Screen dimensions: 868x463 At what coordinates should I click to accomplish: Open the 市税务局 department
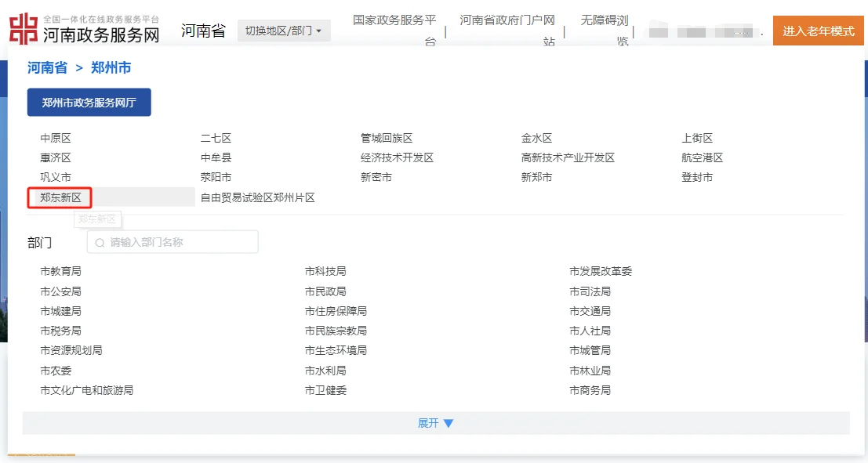point(61,331)
